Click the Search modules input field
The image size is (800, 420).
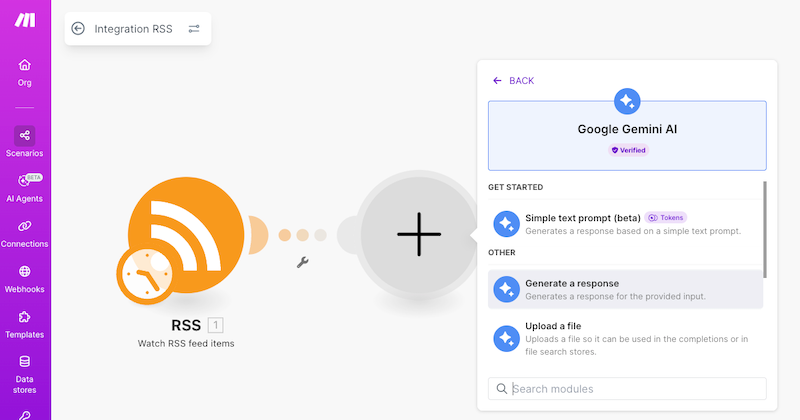point(635,388)
